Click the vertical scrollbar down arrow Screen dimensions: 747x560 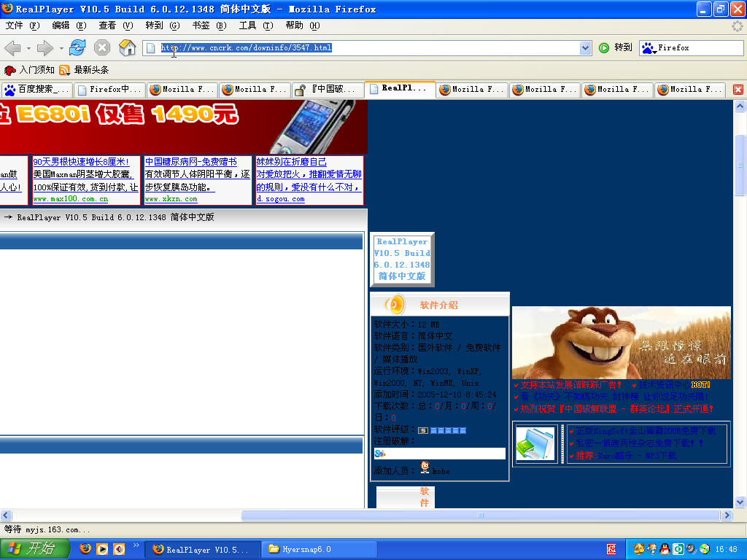(x=740, y=502)
